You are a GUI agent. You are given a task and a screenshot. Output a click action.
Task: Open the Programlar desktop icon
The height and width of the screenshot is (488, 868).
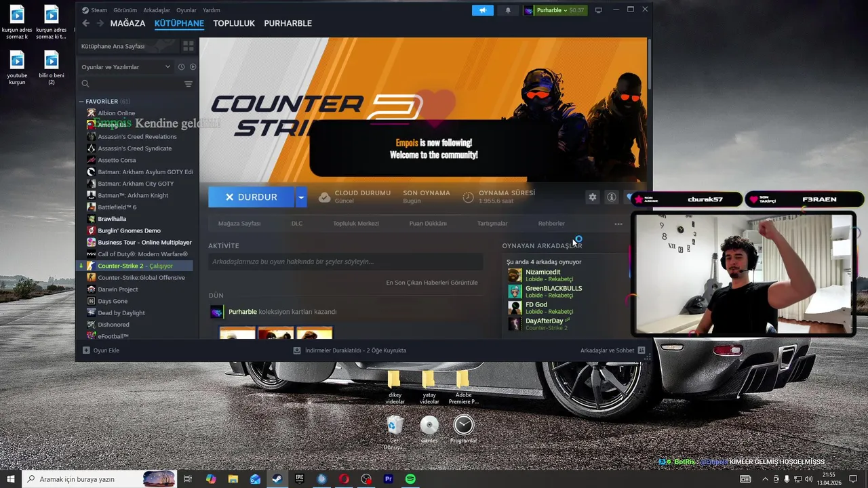tap(464, 430)
